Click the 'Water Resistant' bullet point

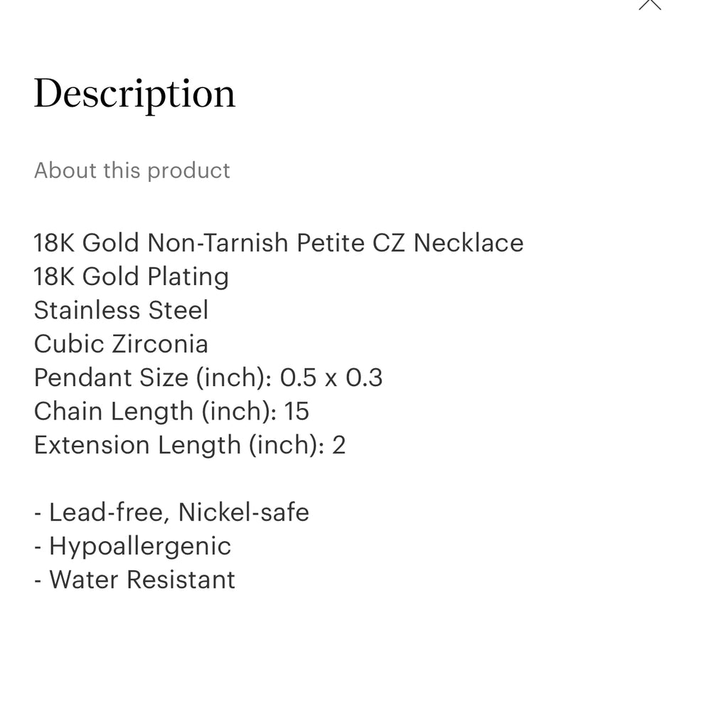[142, 579]
